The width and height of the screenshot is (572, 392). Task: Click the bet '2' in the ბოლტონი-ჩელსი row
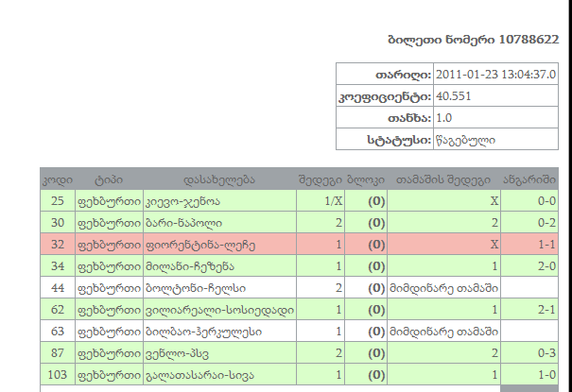coord(338,288)
